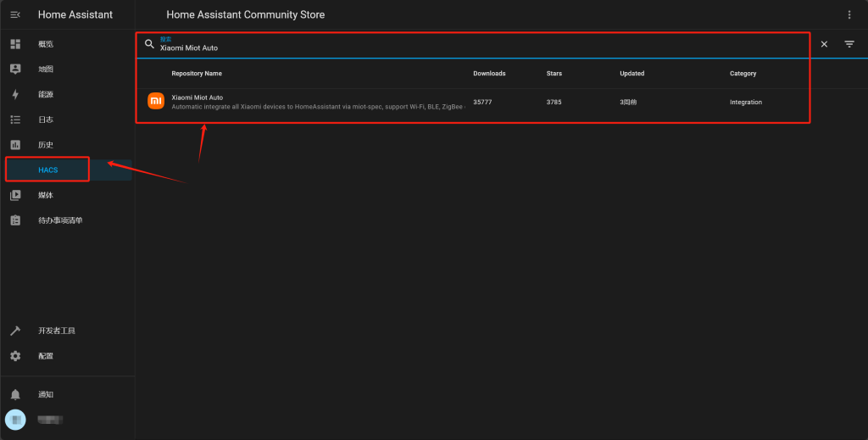Viewport: 868px width, 440px height.
Task: Open the to-do list clipboard icon
Action: click(15, 220)
